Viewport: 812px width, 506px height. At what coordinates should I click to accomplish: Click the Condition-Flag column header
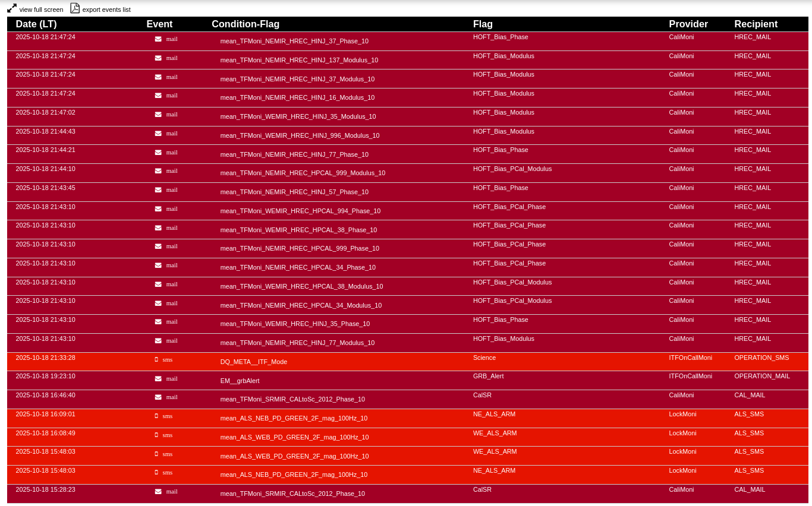246,24
